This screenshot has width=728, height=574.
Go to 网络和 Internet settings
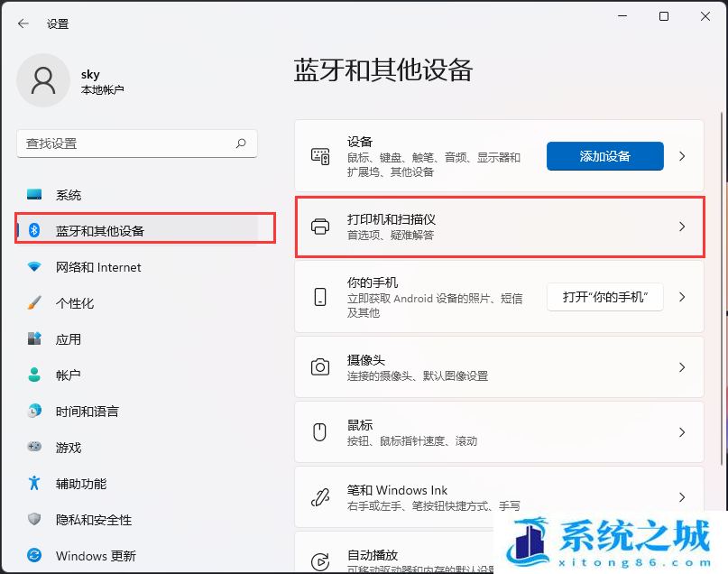[137, 267]
